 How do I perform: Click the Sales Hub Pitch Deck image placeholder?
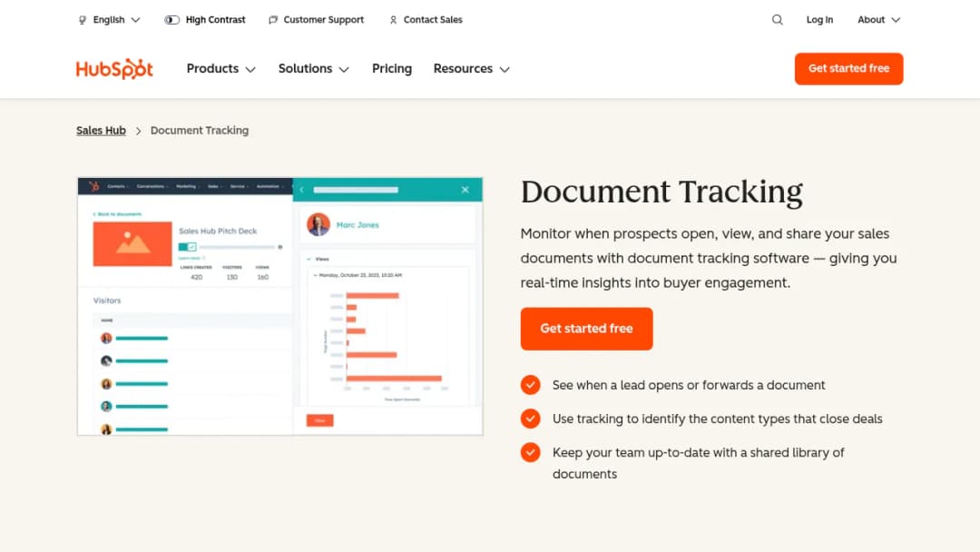132,244
